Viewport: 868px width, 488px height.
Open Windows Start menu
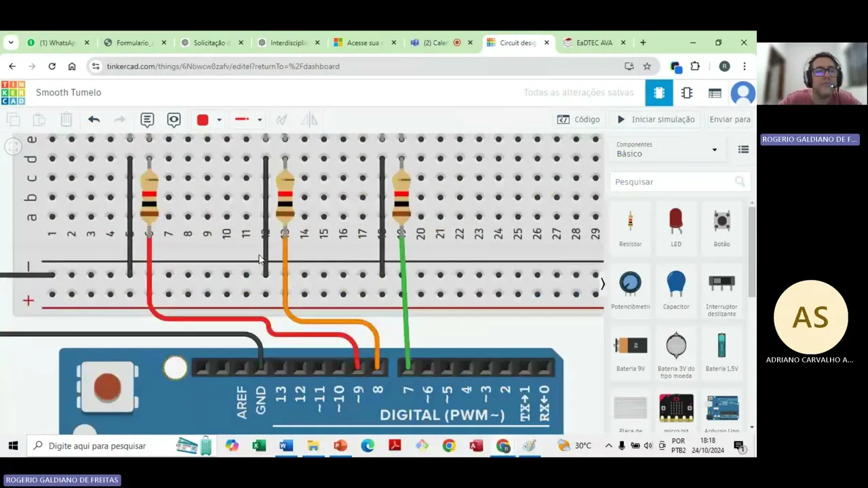(x=13, y=445)
